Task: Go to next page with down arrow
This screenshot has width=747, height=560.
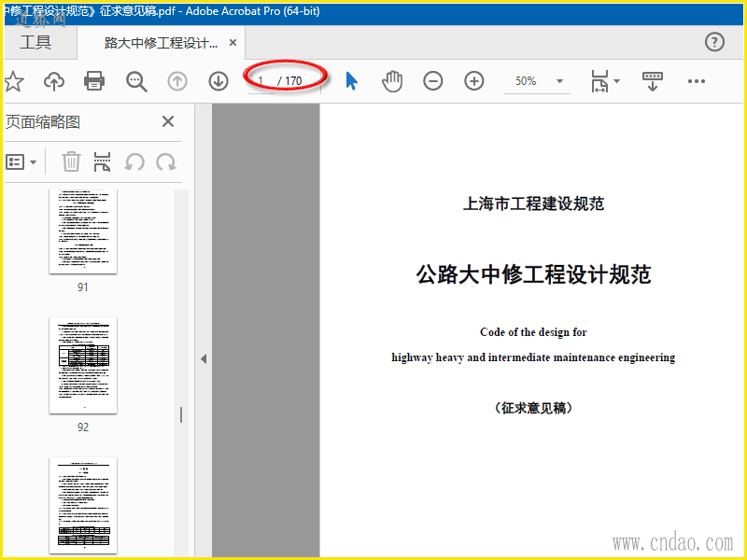Action: click(218, 81)
